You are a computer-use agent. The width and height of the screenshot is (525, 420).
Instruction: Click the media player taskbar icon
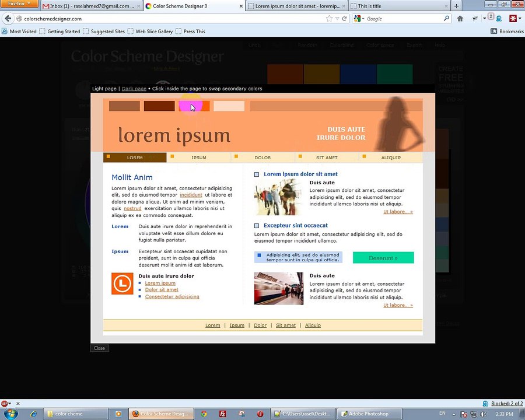pyautogui.click(x=118, y=414)
